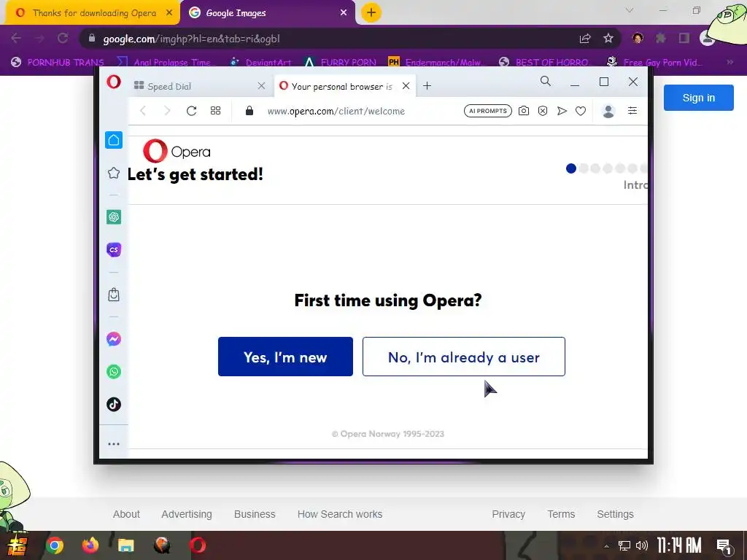Image resolution: width=747 pixels, height=560 pixels.
Task: Click the Opera address bar padlock icon
Action: (x=249, y=111)
